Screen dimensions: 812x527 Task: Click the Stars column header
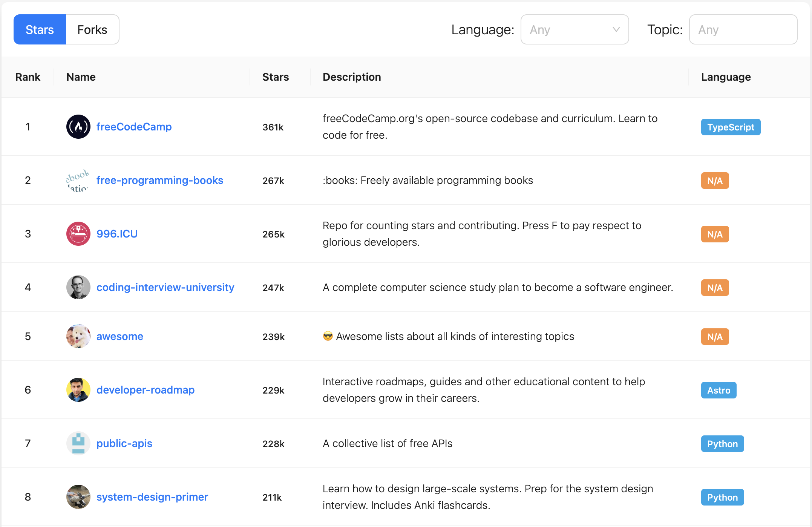click(x=276, y=77)
